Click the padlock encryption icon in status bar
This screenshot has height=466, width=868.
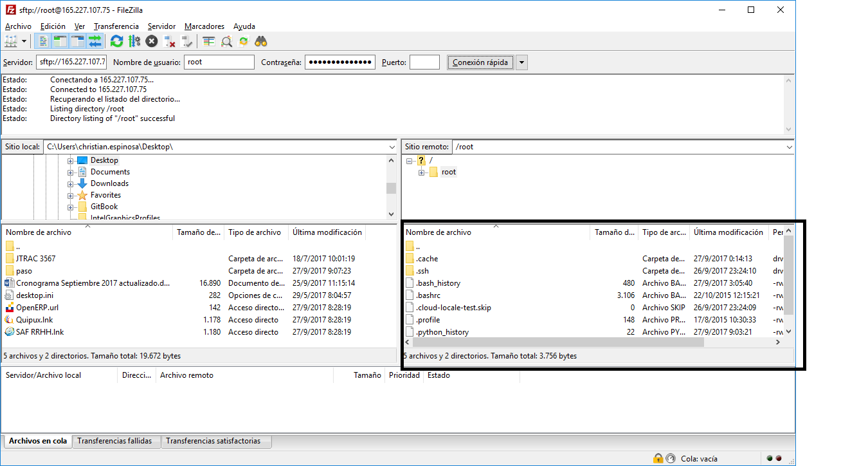(658, 459)
